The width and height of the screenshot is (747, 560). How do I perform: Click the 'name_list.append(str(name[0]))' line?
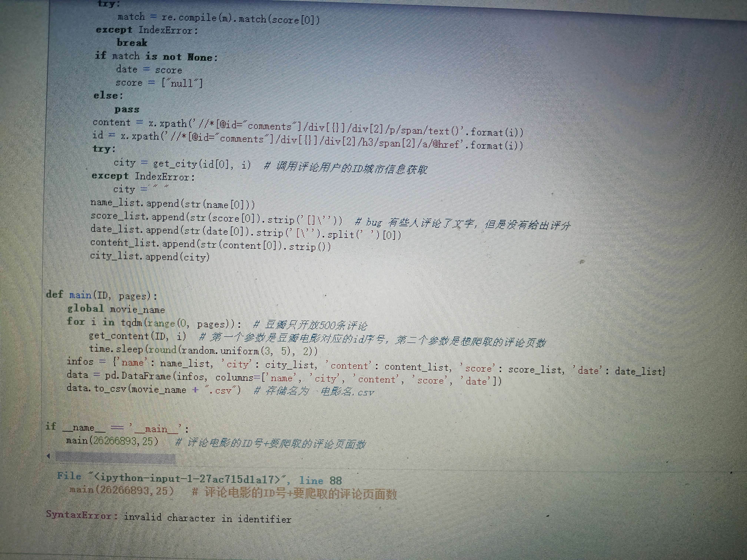(x=172, y=204)
